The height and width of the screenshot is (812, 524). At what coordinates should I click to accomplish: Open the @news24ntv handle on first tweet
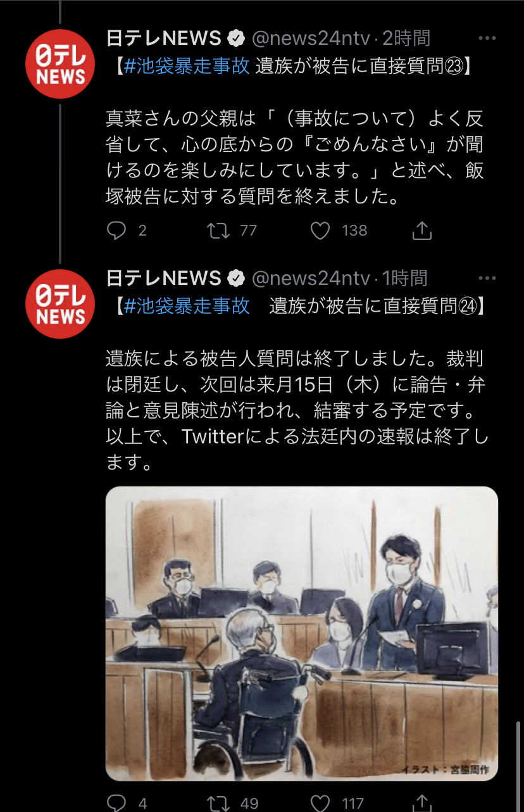coord(311,38)
